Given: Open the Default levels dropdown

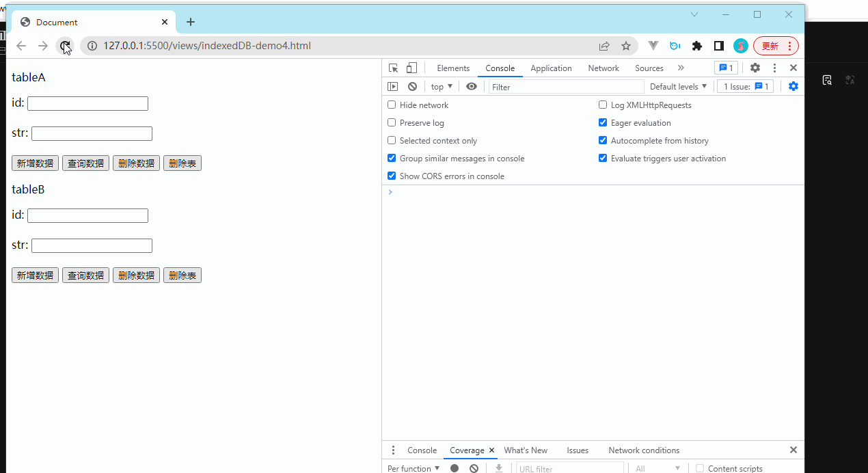Looking at the screenshot, I should click(x=678, y=86).
